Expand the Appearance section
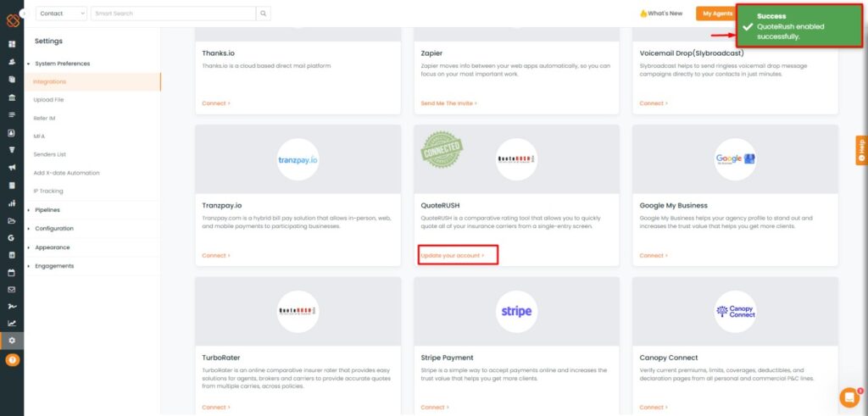The image size is (868, 416). coord(53,247)
